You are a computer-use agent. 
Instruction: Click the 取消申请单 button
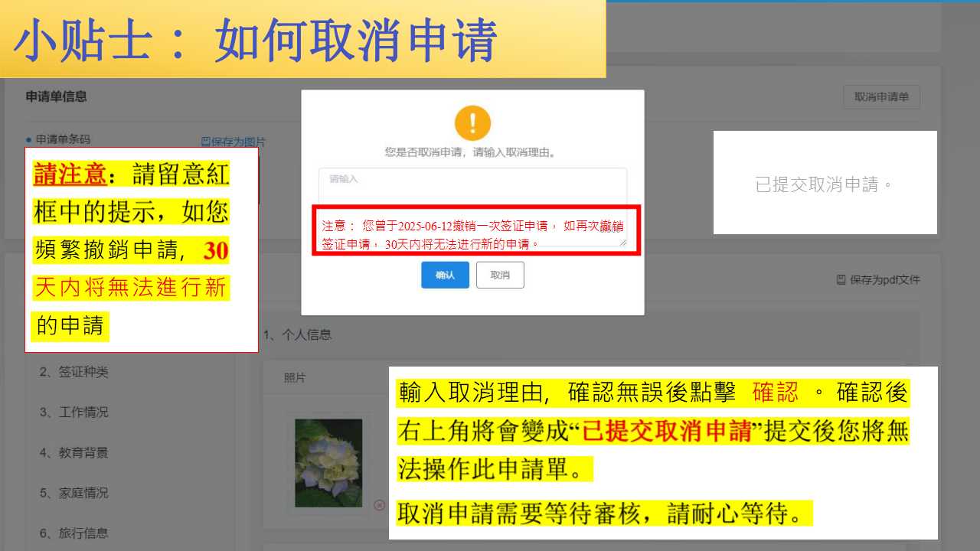pos(881,97)
